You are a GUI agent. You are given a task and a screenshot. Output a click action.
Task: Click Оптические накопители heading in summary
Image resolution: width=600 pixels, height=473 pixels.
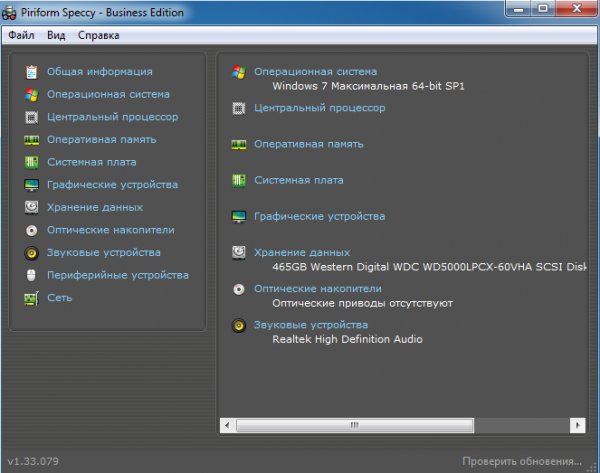click(318, 289)
